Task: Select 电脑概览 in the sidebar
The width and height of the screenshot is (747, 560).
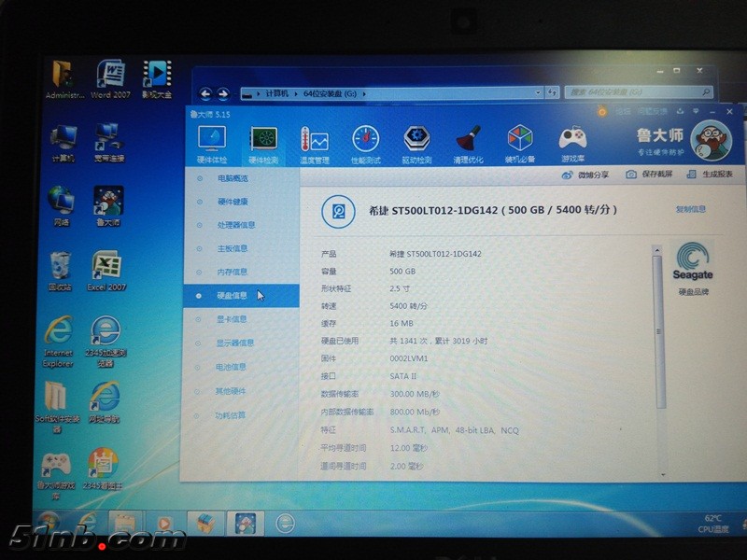Action: click(x=233, y=178)
